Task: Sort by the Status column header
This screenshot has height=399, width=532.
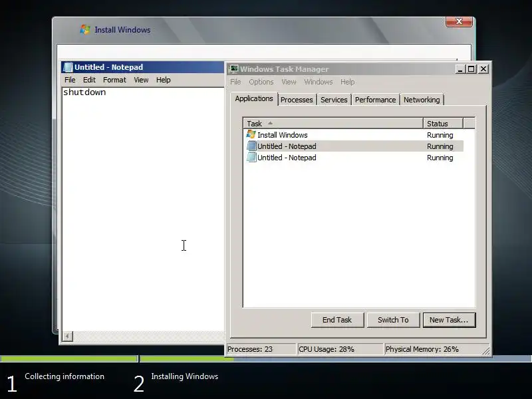Action: (443, 124)
